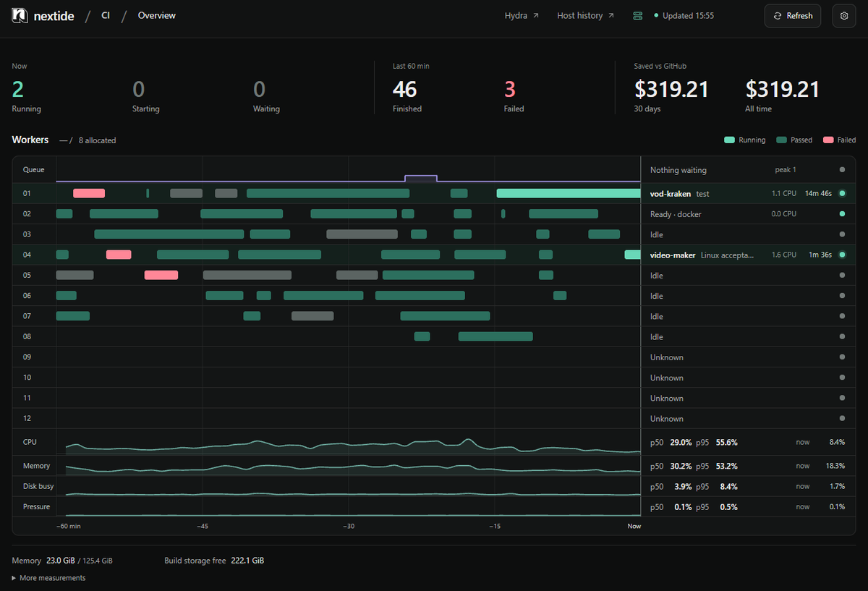Click the 2 Running counter
The height and width of the screenshot is (591, 868).
tap(26, 96)
